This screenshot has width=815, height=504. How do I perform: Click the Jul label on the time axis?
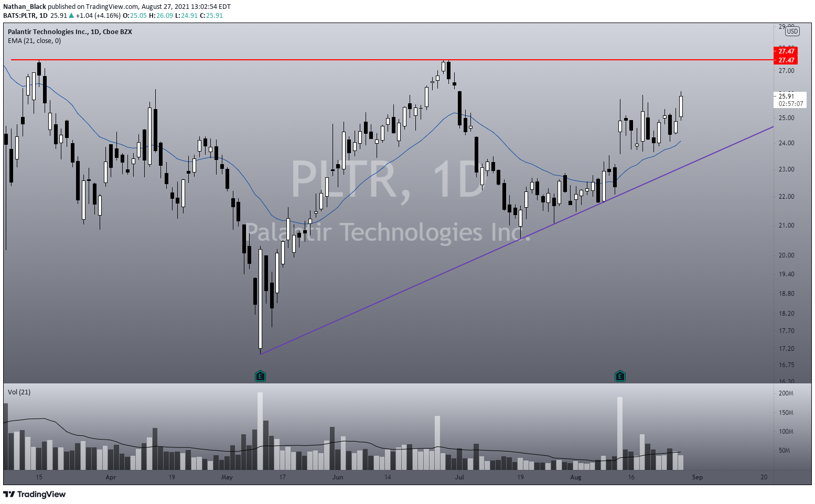(x=459, y=477)
